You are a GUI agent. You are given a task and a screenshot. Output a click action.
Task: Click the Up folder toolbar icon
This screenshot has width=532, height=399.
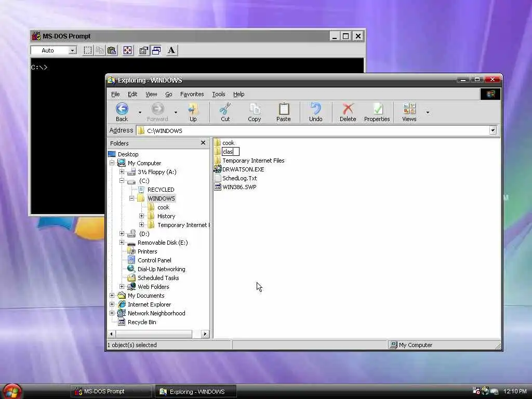193,109
